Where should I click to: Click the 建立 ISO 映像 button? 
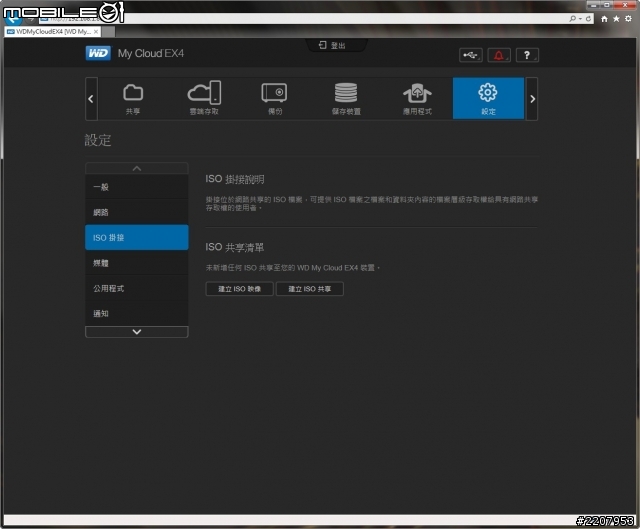[239, 289]
